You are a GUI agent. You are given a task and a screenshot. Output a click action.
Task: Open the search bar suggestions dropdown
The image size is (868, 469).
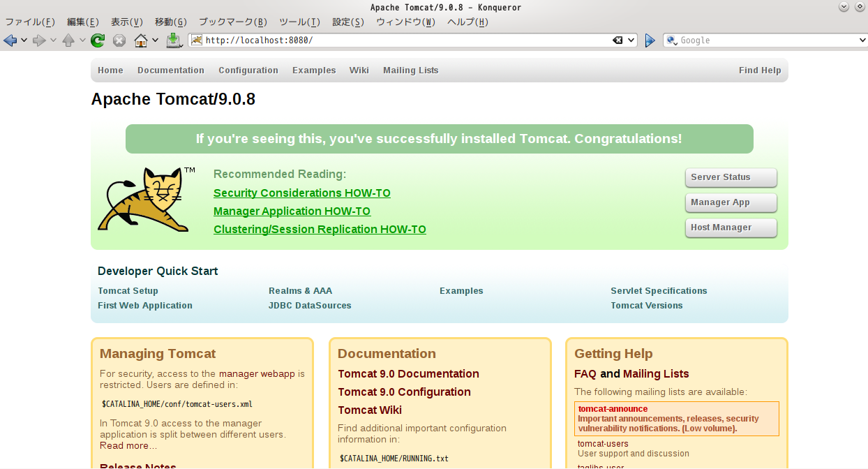pos(862,40)
